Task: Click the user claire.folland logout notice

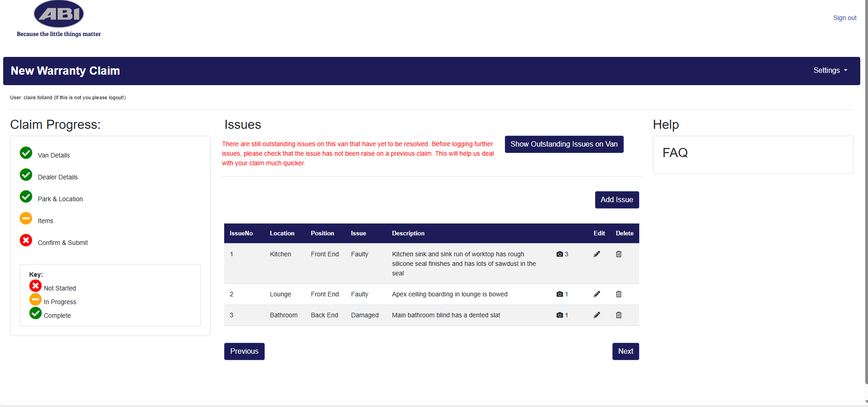Action: [x=68, y=97]
